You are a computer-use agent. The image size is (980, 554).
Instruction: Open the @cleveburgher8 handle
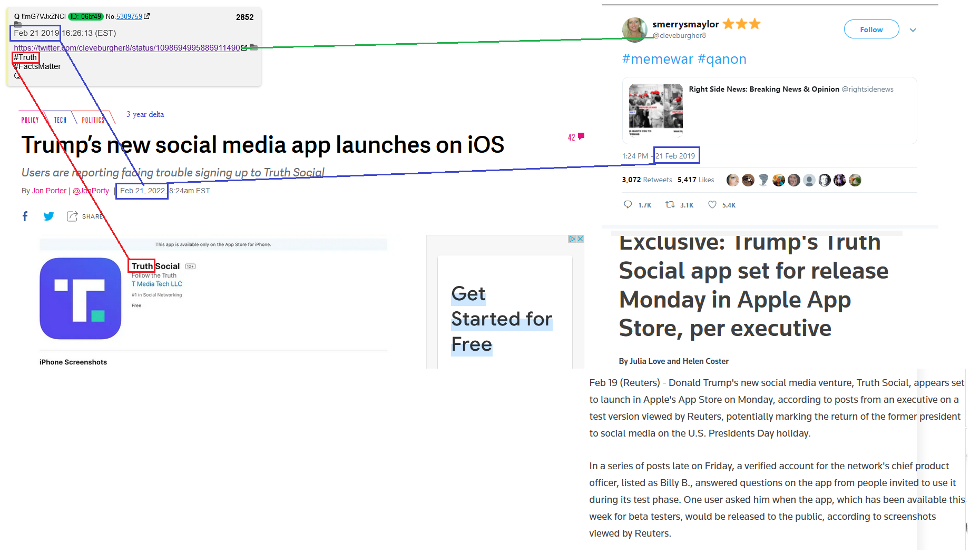[x=679, y=35]
